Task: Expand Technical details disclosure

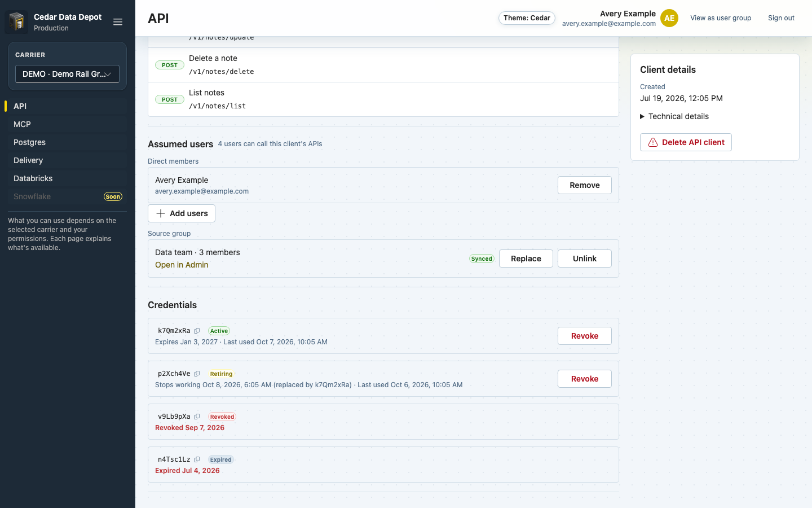Action: tap(674, 116)
